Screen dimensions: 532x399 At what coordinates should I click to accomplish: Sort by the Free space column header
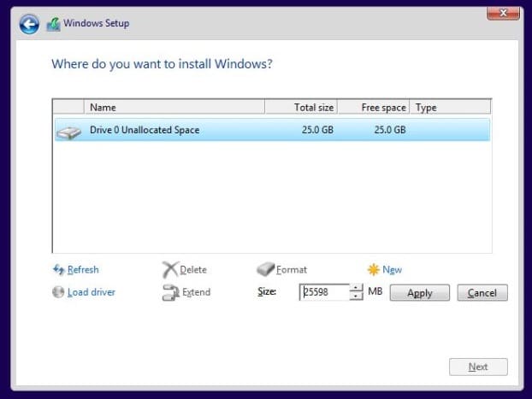point(374,108)
